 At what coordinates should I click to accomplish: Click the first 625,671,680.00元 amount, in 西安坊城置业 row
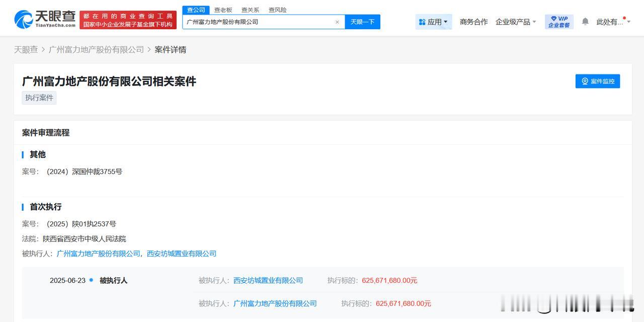coord(389,280)
